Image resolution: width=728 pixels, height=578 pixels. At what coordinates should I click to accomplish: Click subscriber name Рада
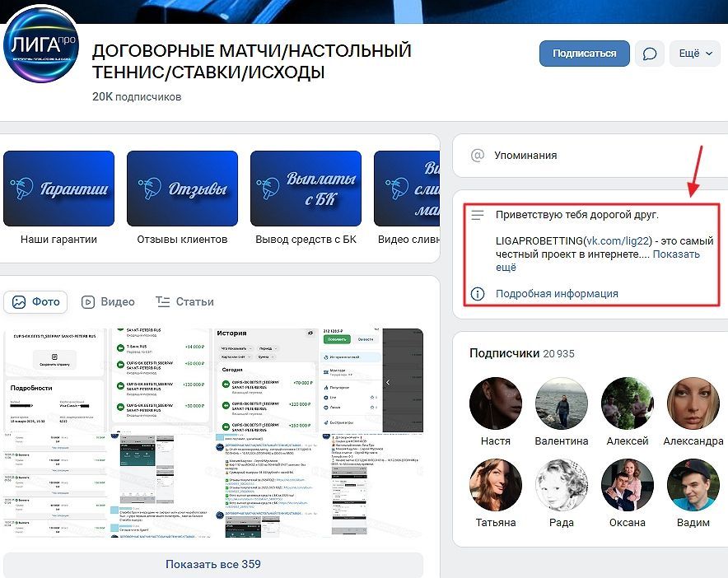point(562,523)
